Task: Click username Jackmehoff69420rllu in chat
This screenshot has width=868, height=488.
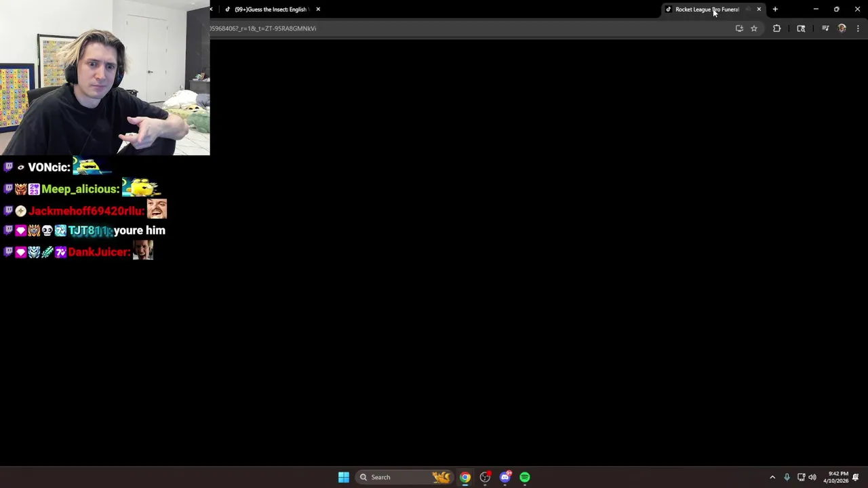Action: tap(85, 211)
